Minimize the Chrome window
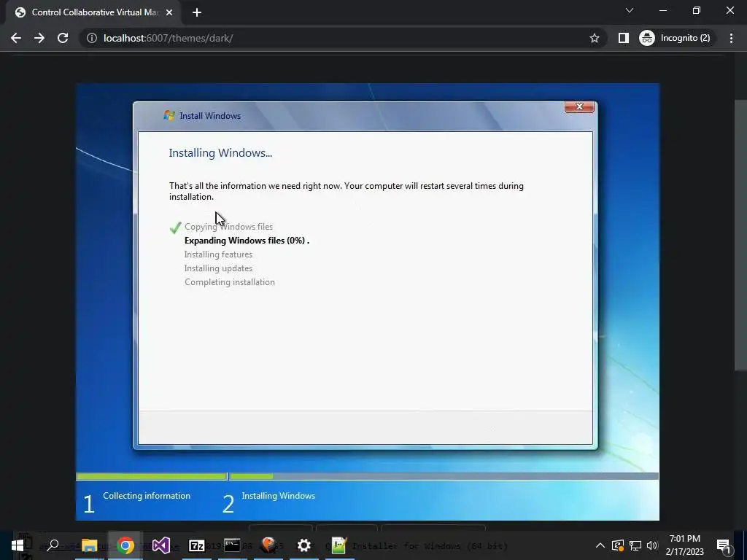 coord(662,10)
